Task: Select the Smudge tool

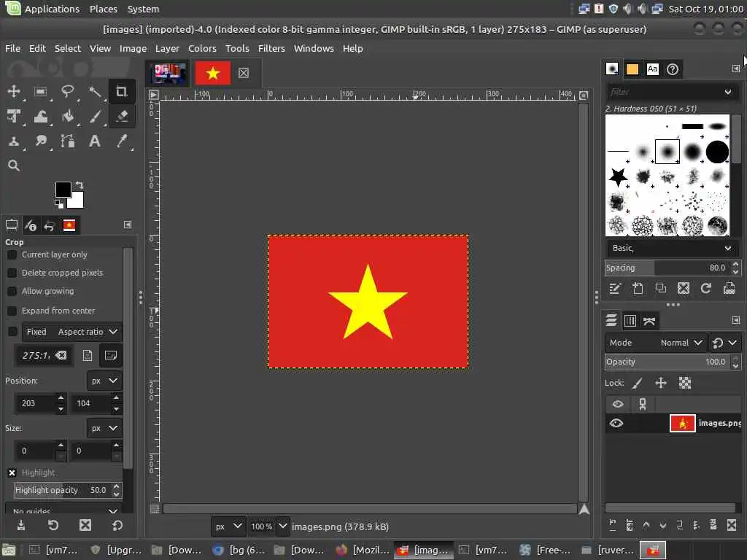Action: (41, 141)
